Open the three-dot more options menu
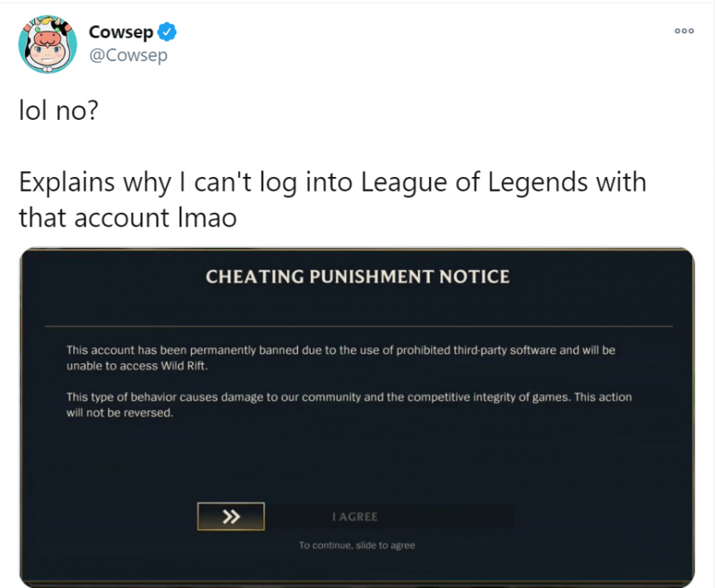The height and width of the screenshot is (588, 717). click(684, 31)
